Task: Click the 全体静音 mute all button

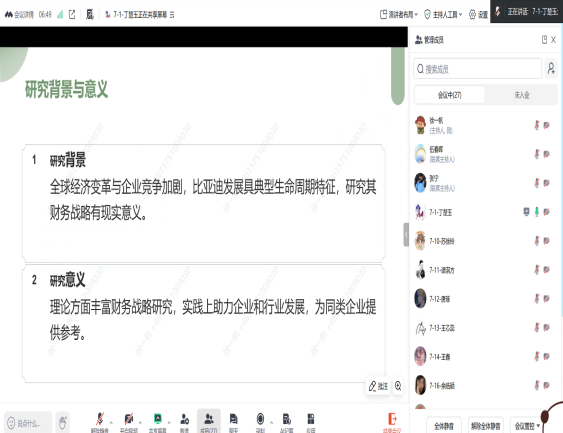Action: (x=443, y=426)
